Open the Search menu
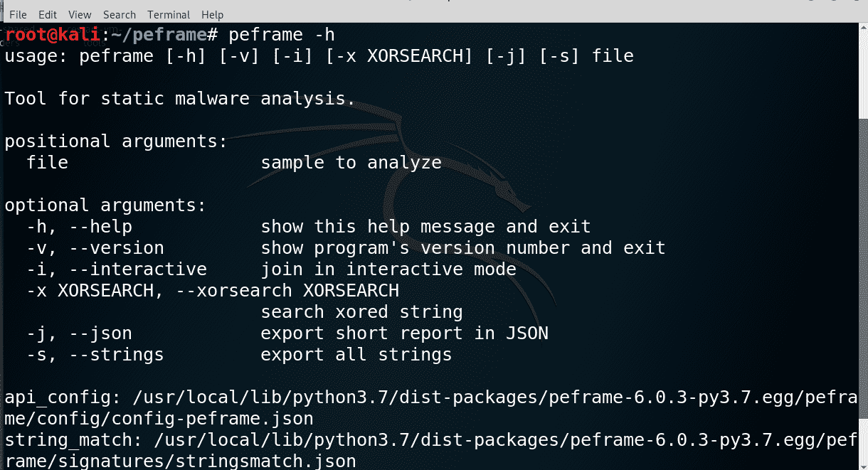Viewport: 868px width, 470px height. [119, 14]
